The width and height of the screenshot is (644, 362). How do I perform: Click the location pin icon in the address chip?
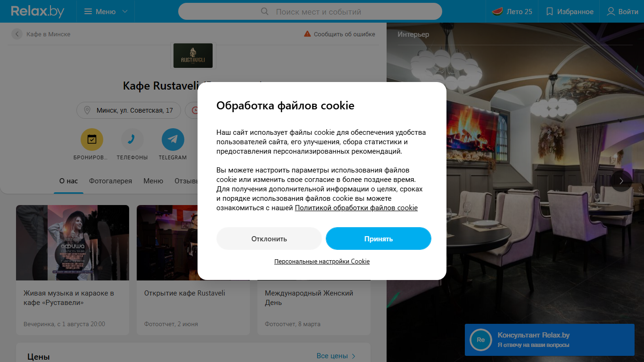(x=87, y=110)
